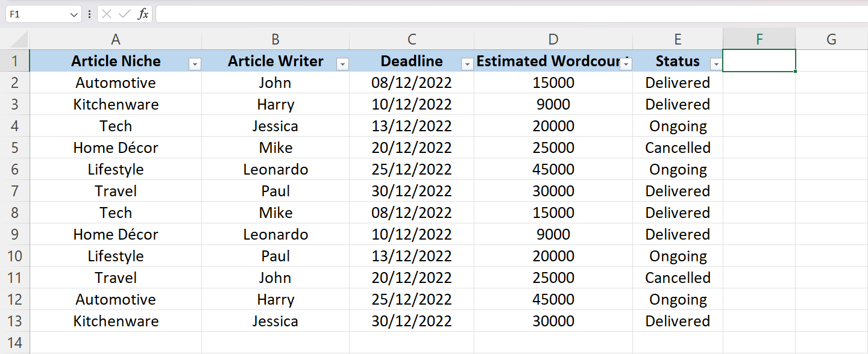This screenshot has height=354, width=868.
Task: Open the Deadline filter dropdown
Action: [x=467, y=63]
